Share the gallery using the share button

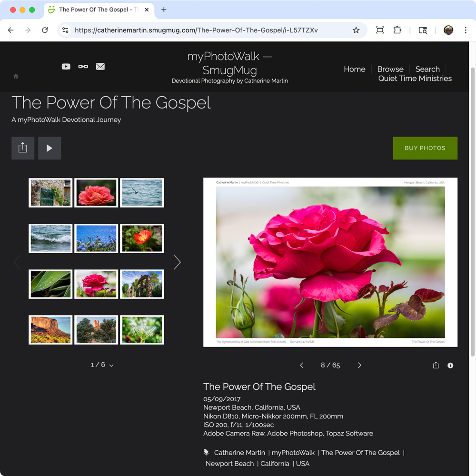tap(23, 148)
